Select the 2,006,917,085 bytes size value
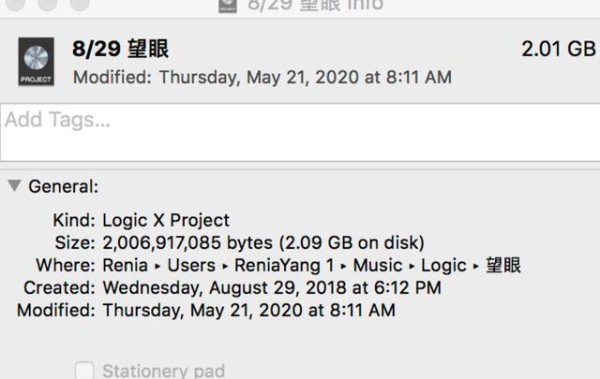This screenshot has height=379, width=600. pos(188,243)
